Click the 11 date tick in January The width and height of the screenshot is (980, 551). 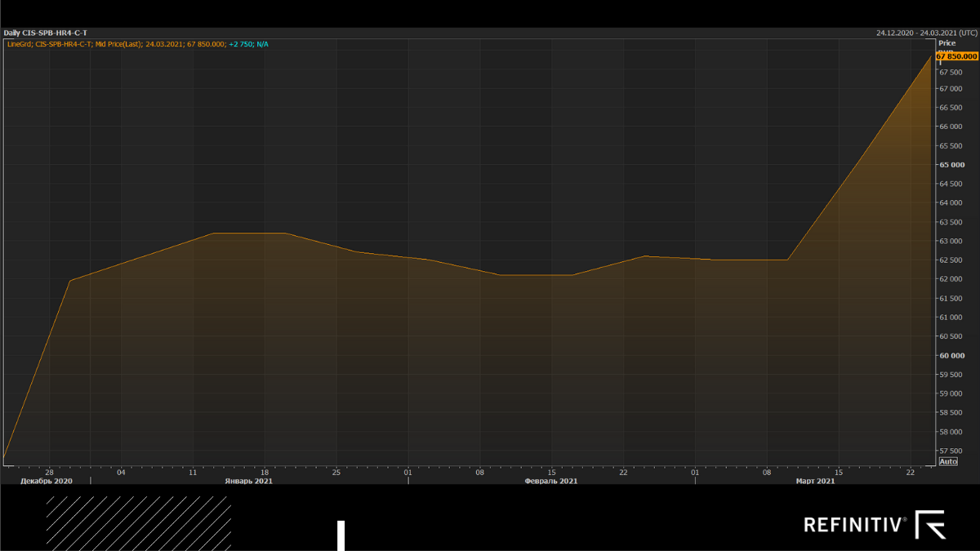pos(193,472)
